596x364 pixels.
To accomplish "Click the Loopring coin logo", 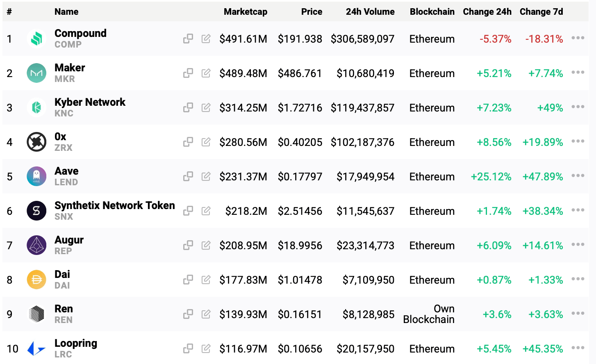I will click(x=36, y=349).
